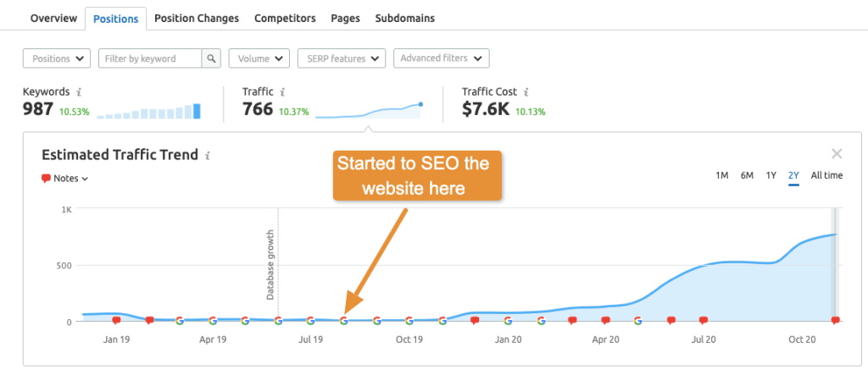This screenshot has width=868, height=370.
Task: Click the keyword search magnifier icon
Action: click(212, 58)
